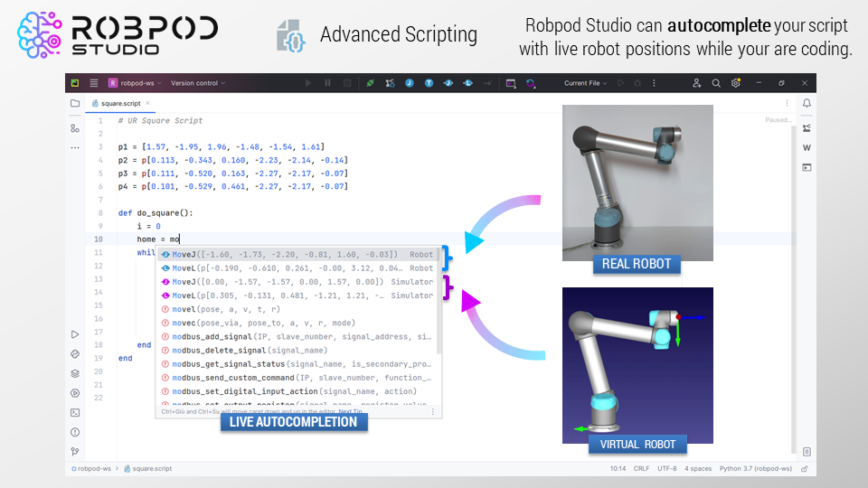Open the main hamburger menu
Viewport: 868px width, 488px height.
coord(94,83)
